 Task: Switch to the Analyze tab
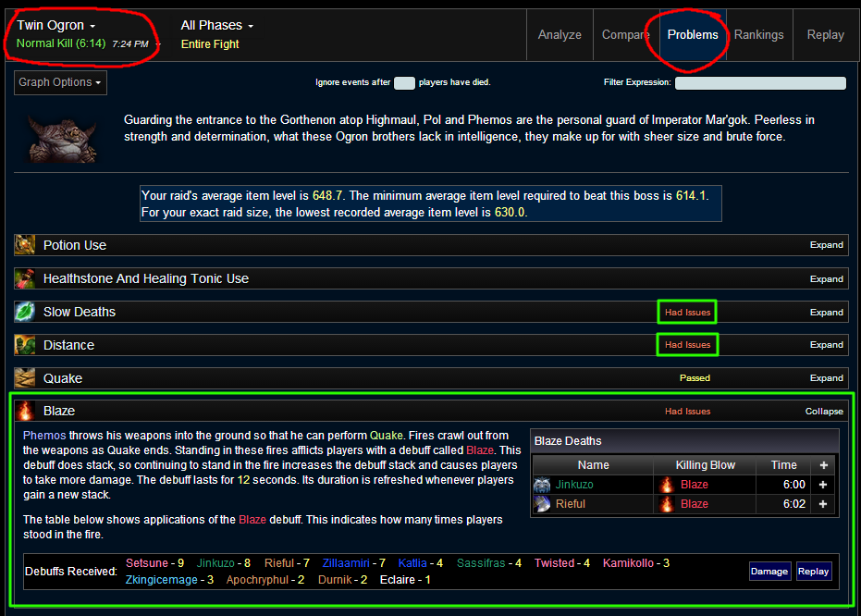pyautogui.click(x=560, y=35)
